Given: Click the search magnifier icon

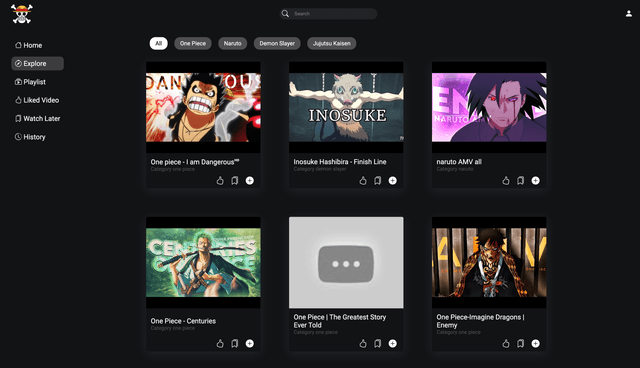Looking at the screenshot, I should coord(285,13).
